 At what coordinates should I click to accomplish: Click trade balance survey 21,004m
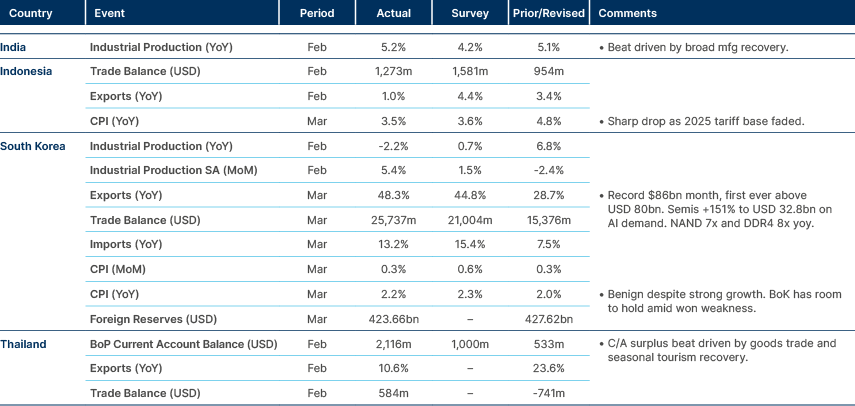click(x=470, y=221)
